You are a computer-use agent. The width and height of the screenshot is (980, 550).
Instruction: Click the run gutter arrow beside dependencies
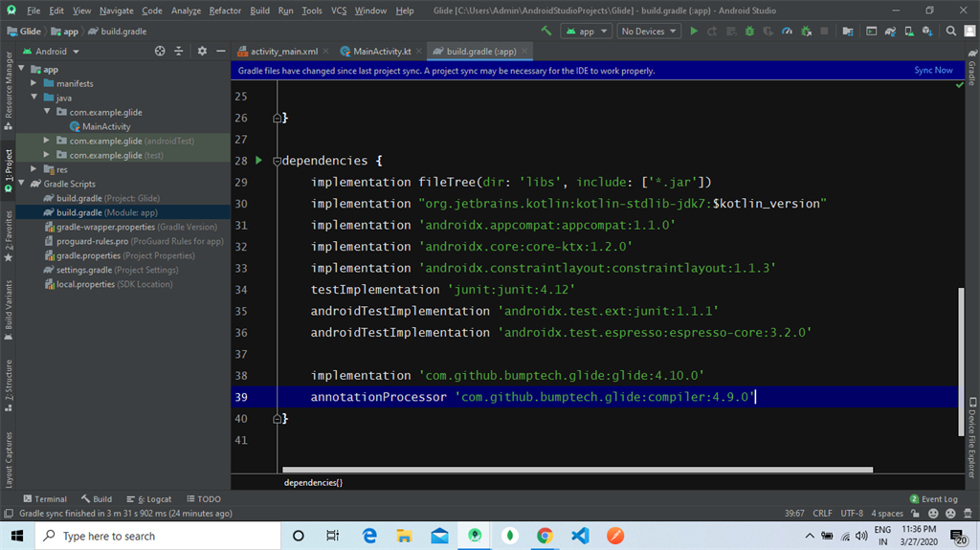[258, 160]
